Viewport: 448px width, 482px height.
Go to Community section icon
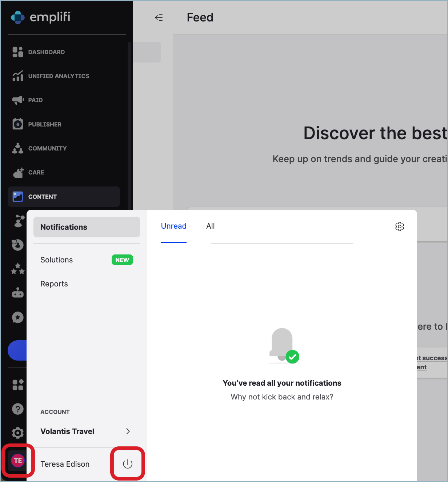click(18, 148)
